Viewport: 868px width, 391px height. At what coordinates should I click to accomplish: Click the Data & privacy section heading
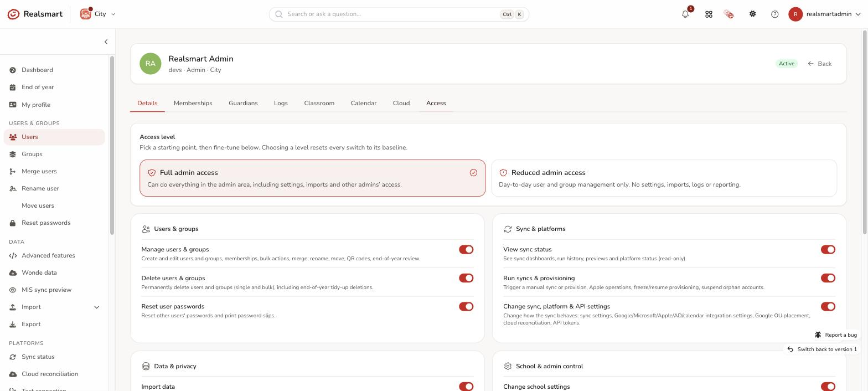click(175, 366)
